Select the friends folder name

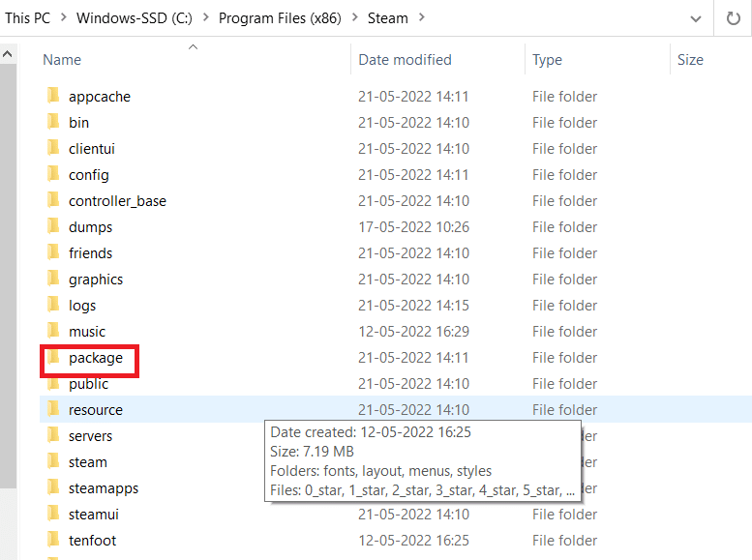point(90,253)
